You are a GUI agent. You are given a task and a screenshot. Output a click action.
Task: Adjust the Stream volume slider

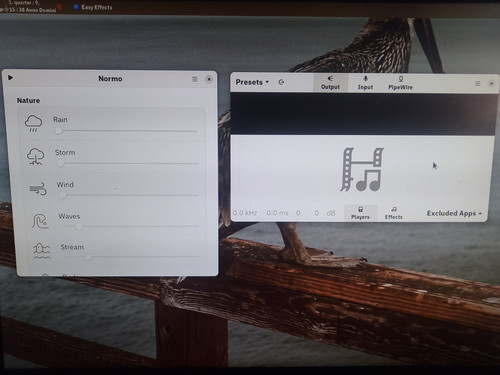tap(131, 257)
